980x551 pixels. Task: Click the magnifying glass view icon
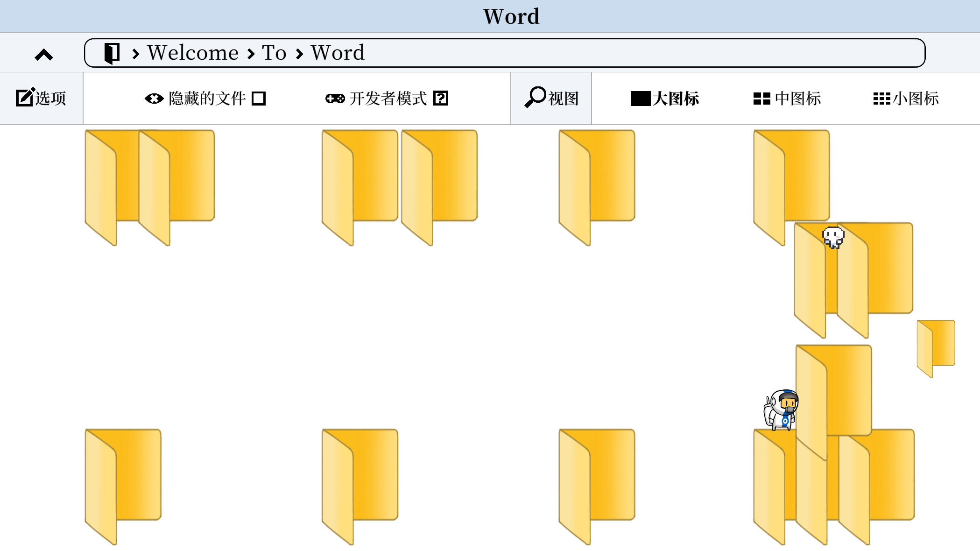point(535,97)
